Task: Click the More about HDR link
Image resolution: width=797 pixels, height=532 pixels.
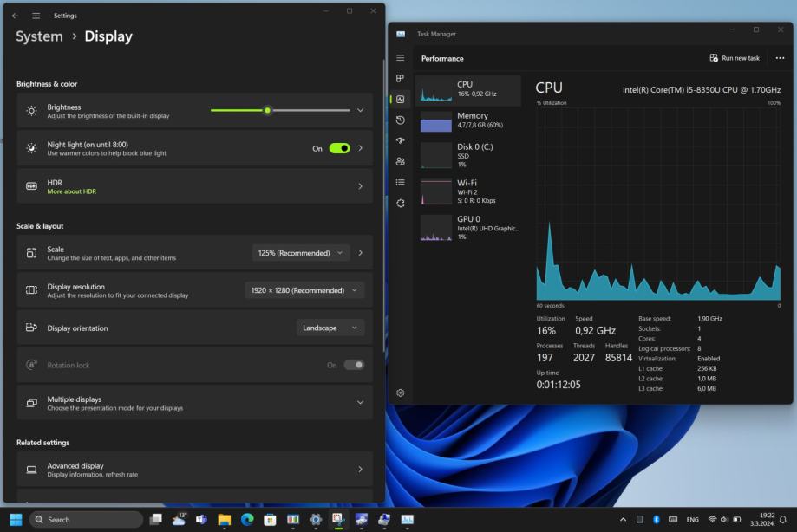Action: pos(72,191)
